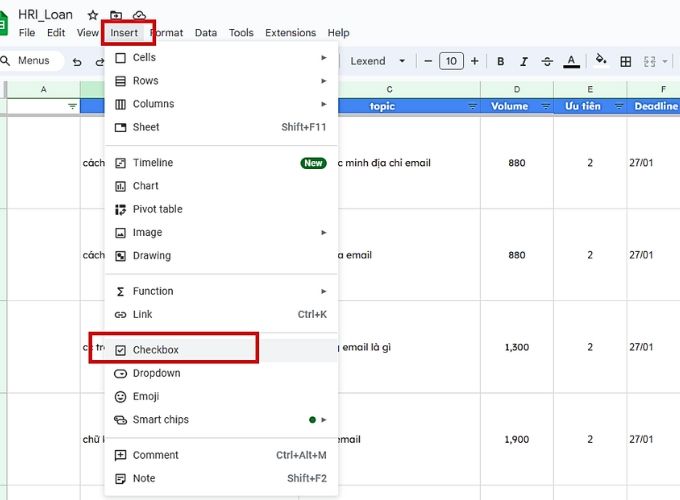Click the Deadline header cell

[653, 106]
